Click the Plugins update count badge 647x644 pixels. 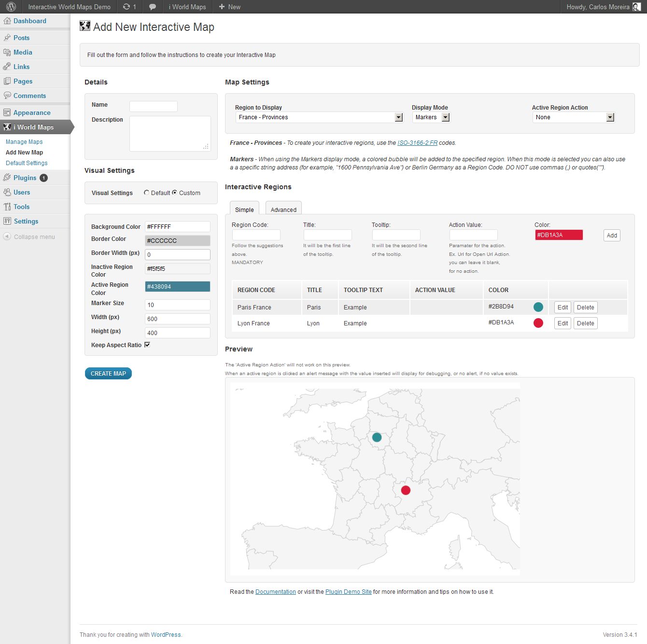tap(43, 178)
